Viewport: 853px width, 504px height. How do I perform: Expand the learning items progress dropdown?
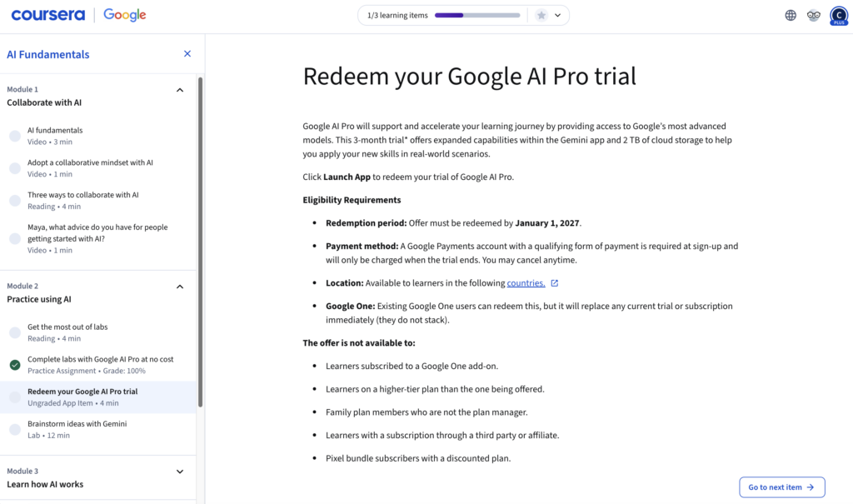(x=558, y=15)
